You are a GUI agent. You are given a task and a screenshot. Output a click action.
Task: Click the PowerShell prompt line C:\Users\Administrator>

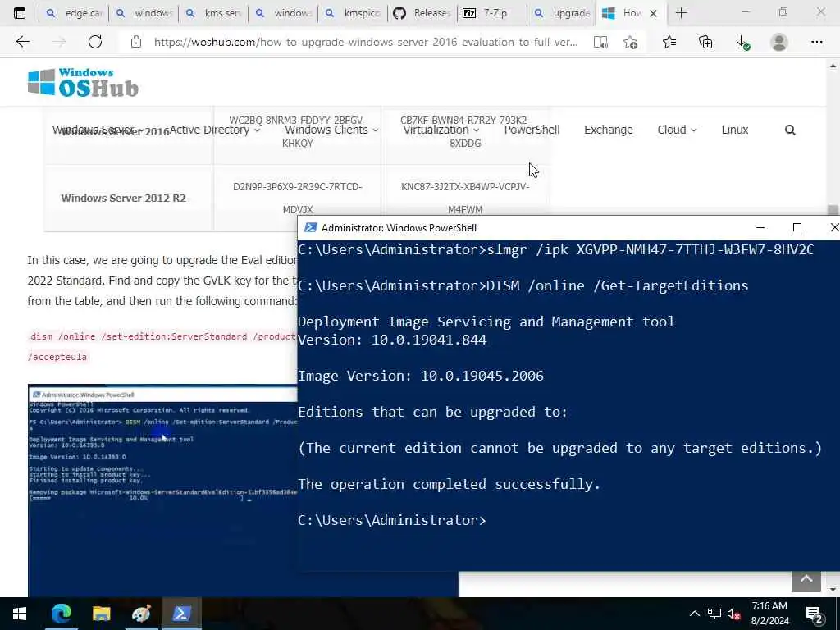point(392,520)
